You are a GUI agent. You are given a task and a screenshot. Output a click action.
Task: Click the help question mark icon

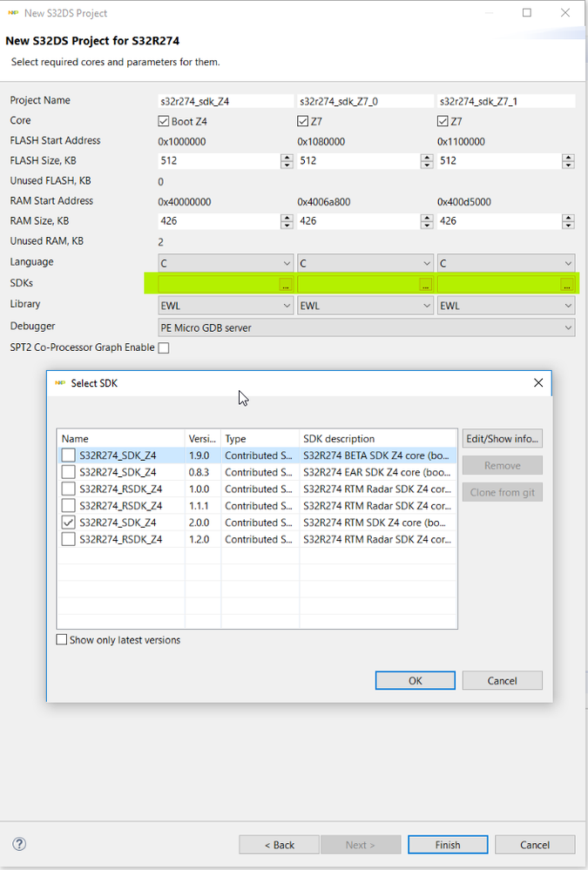[x=19, y=844]
